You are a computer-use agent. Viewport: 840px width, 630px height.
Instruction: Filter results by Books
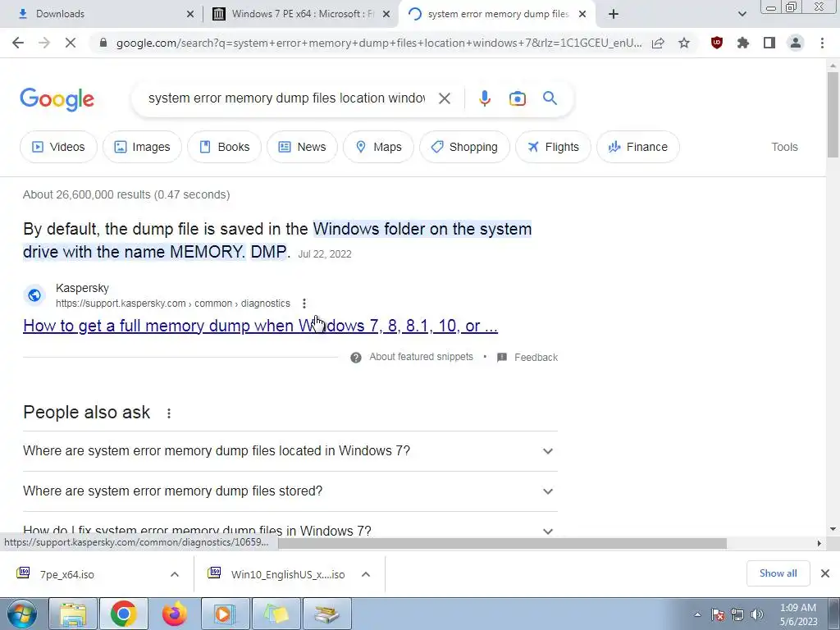pos(224,147)
